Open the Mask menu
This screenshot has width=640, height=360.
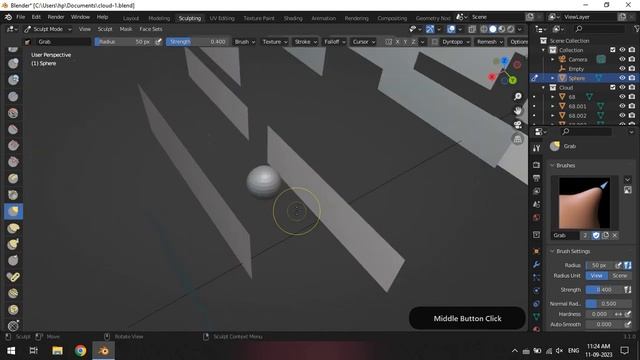[126, 29]
